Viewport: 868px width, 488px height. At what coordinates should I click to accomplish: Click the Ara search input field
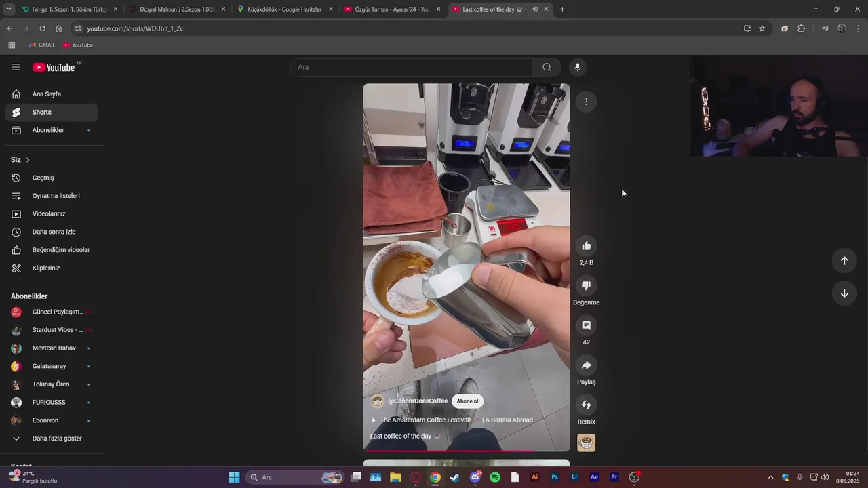412,67
